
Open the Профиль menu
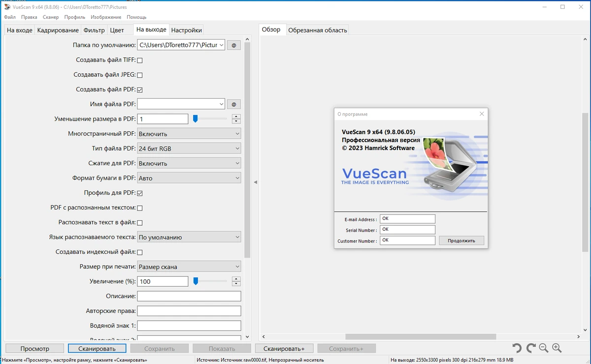pos(75,17)
